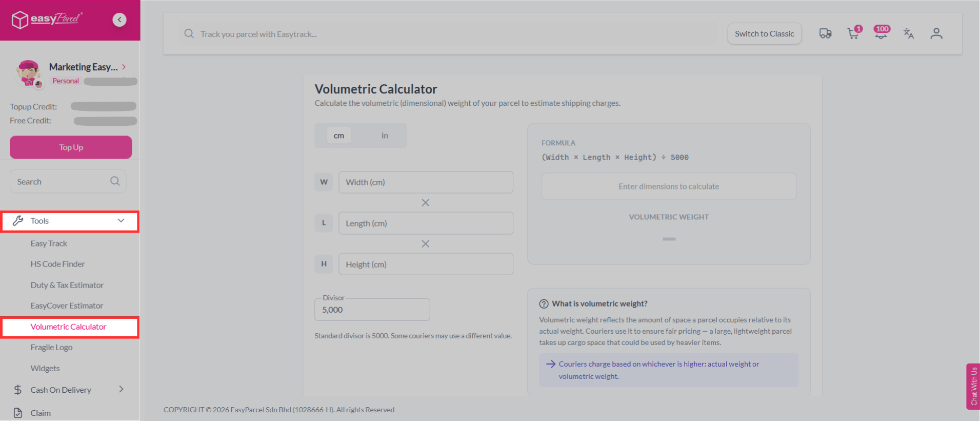Open Chat With Us tab

tap(973, 386)
